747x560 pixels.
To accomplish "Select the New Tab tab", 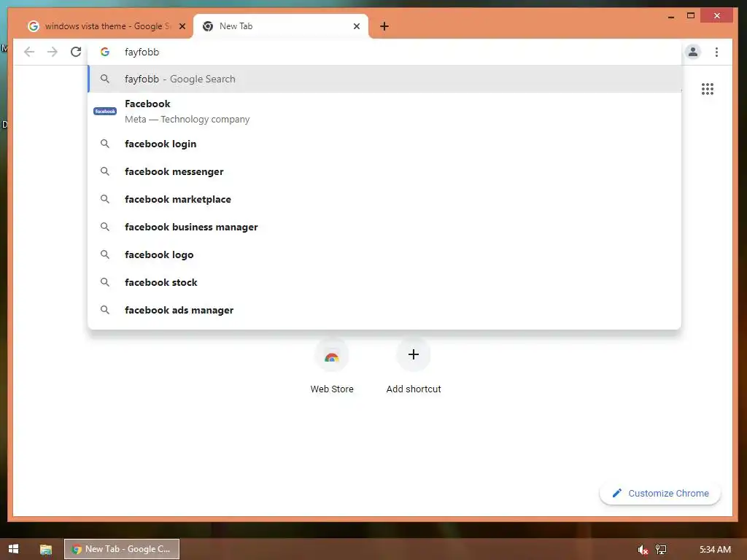I will point(281,26).
